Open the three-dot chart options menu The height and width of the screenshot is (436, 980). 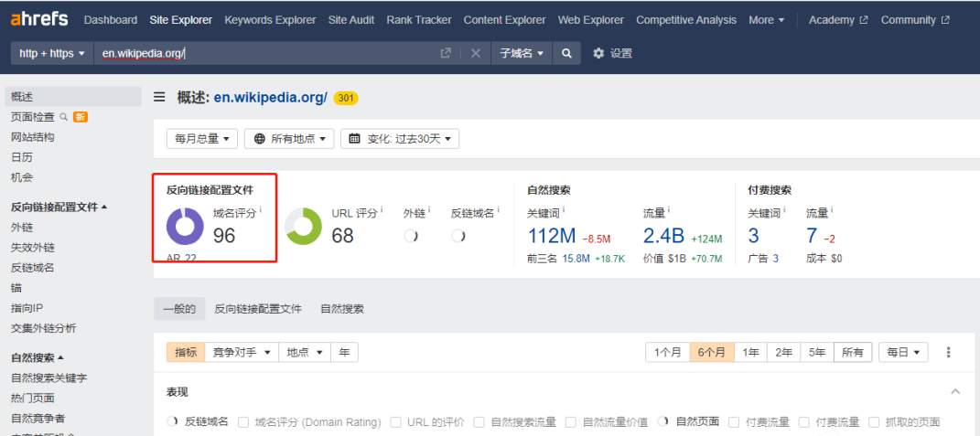pyautogui.click(x=948, y=352)
